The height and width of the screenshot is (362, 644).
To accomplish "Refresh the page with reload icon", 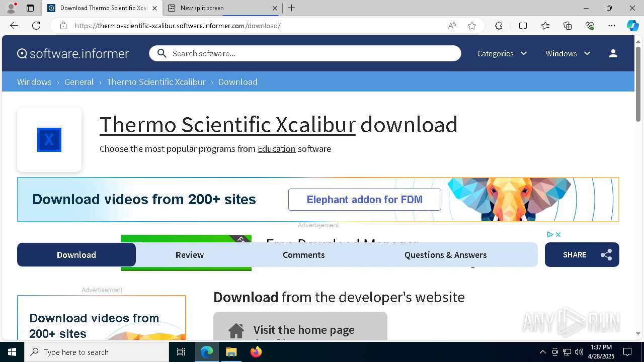I will [x=36, y=26].
